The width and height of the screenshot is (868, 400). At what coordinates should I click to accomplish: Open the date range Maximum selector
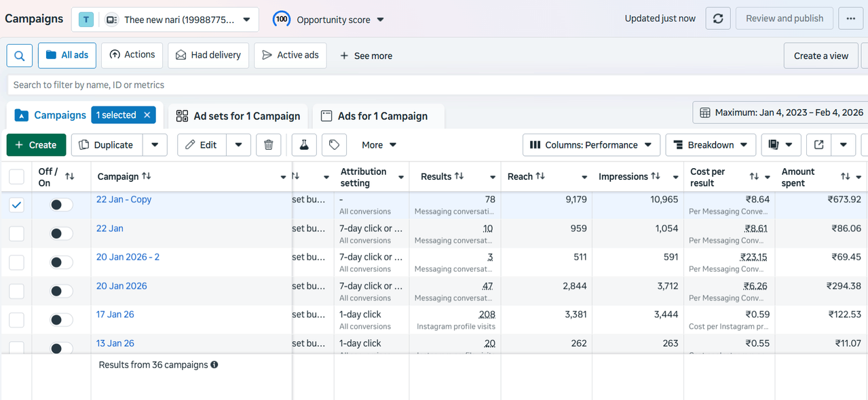click(780, 113)
